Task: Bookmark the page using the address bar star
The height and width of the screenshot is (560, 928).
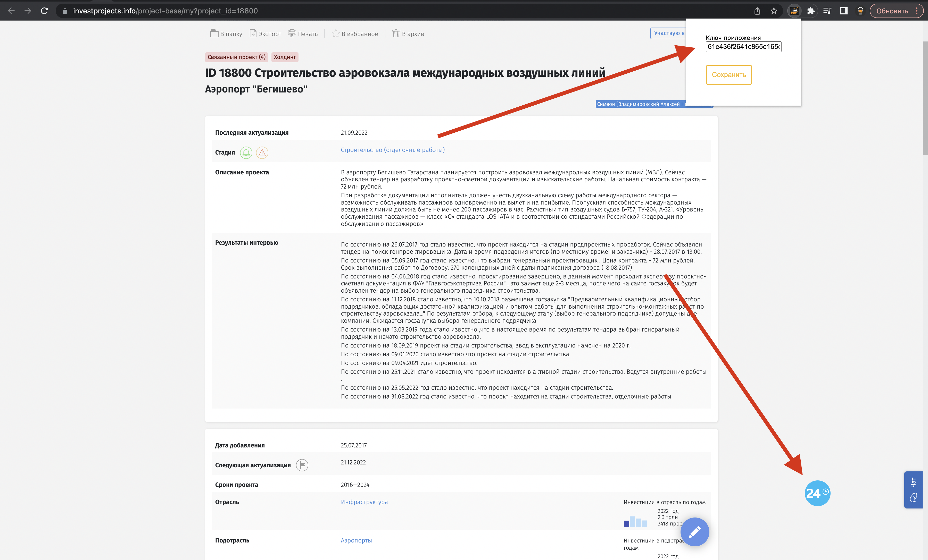Action: [774, 11]
